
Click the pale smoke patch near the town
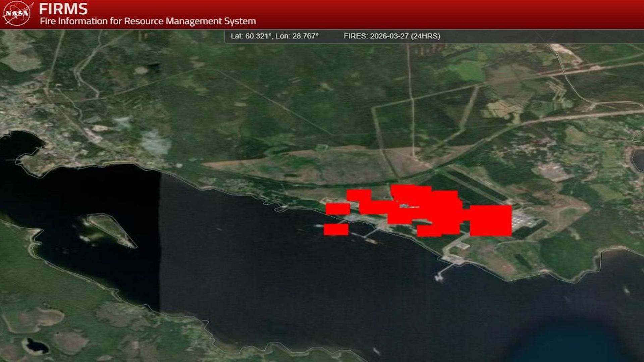click(x=155, y=142)
